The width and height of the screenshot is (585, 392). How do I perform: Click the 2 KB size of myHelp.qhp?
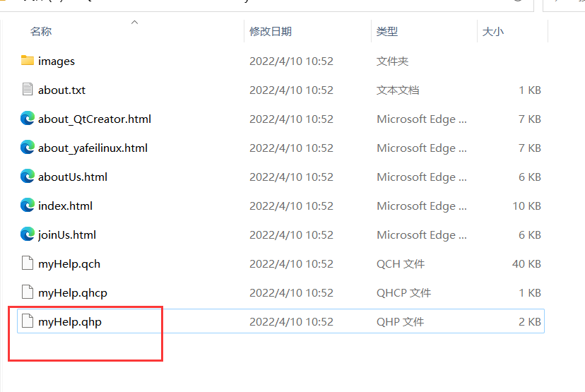[x=530, y=321]
